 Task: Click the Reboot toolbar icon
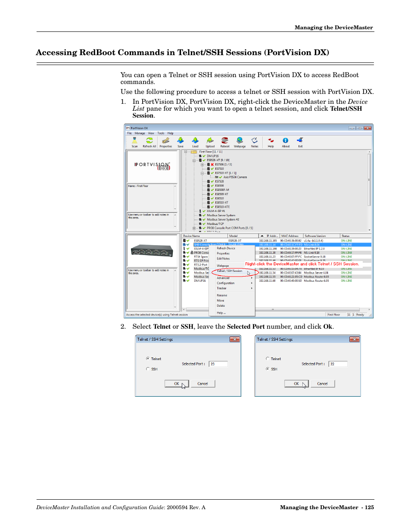coord(225,142)
